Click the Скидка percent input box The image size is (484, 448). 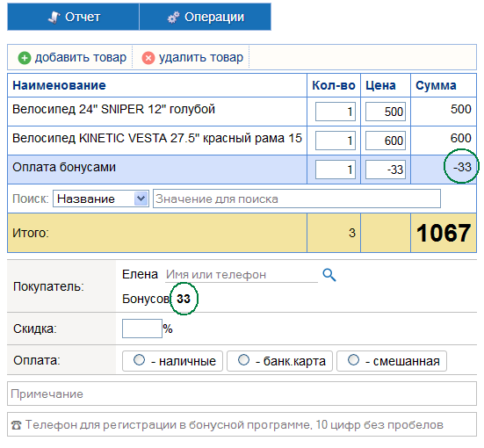click(142, 329)
